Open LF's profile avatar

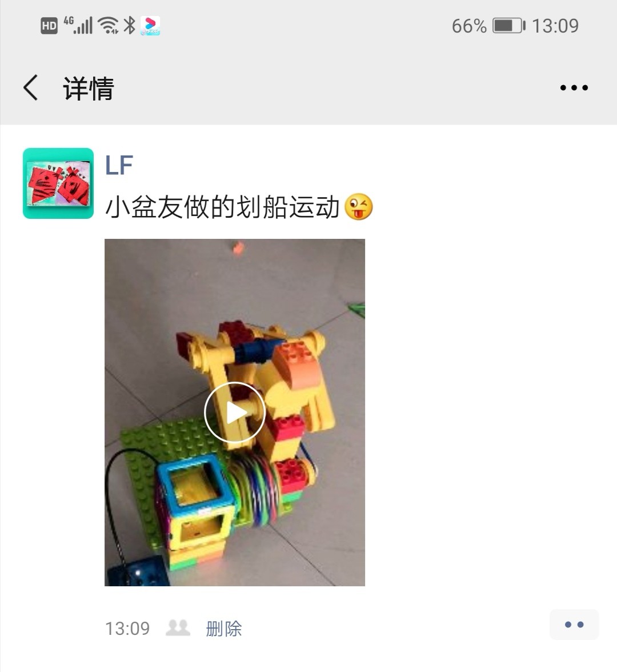(x=58, y=183)
